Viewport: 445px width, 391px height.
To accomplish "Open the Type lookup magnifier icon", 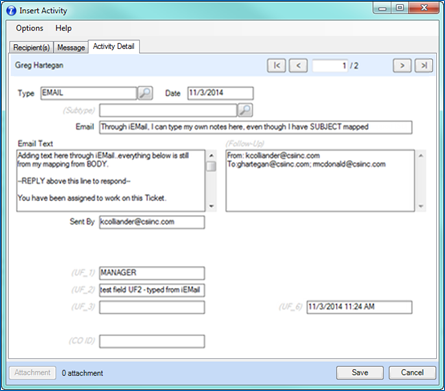I will coord(145,93).
